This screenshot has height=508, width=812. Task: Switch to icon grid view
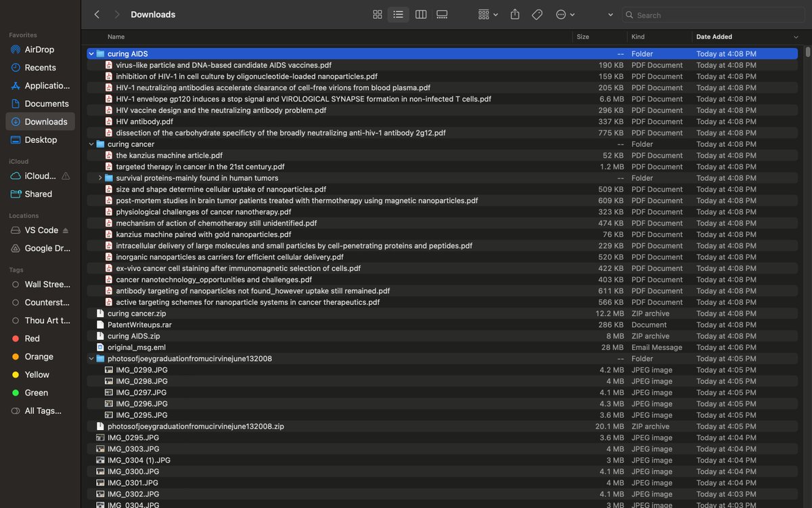pos(378,14)
